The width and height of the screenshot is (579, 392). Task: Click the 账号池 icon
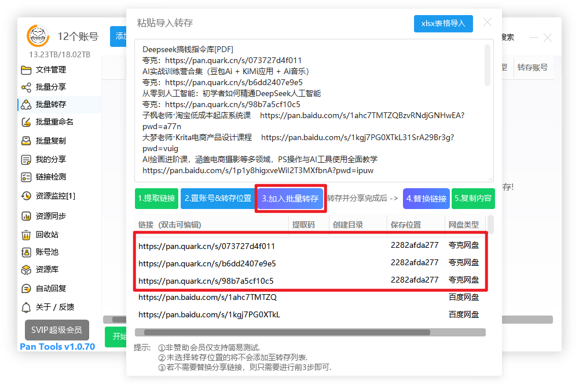point(26,252)
